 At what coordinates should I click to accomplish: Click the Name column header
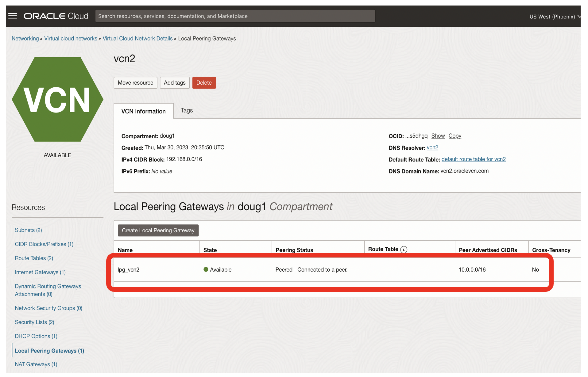[125, 250]
